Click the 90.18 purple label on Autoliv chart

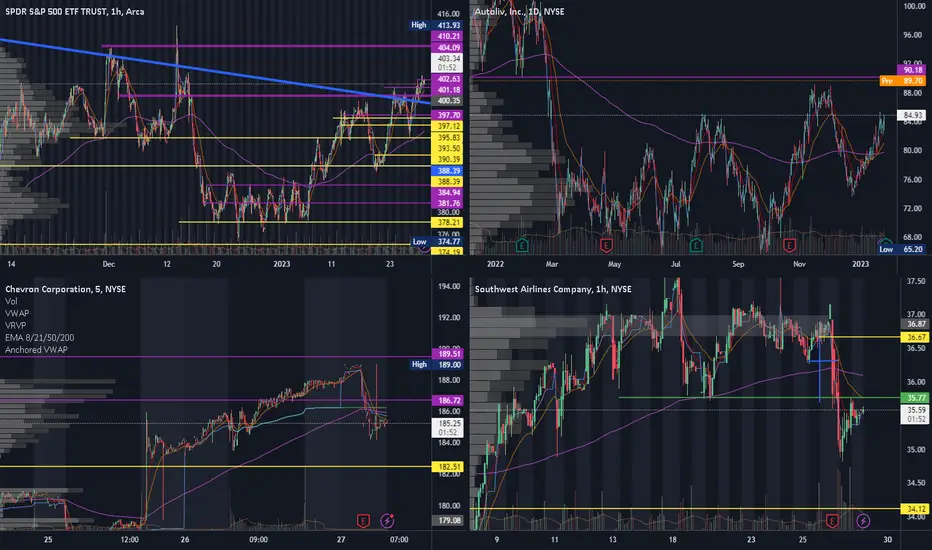912,70
